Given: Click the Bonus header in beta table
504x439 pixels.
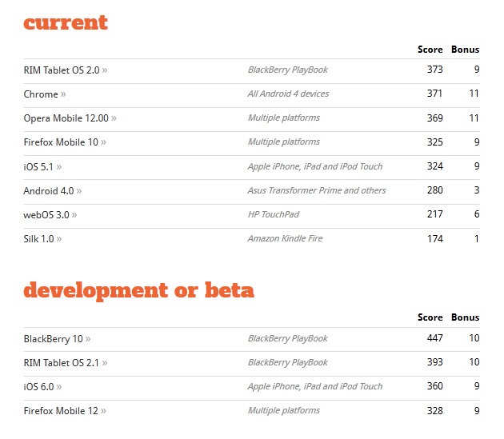Looking at the screenshot, I should (x=465, y=317).
